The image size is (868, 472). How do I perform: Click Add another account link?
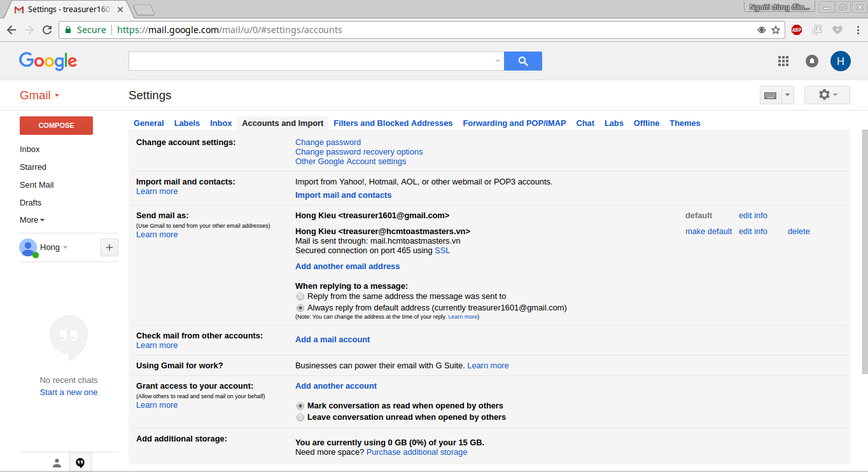(336, 386)
